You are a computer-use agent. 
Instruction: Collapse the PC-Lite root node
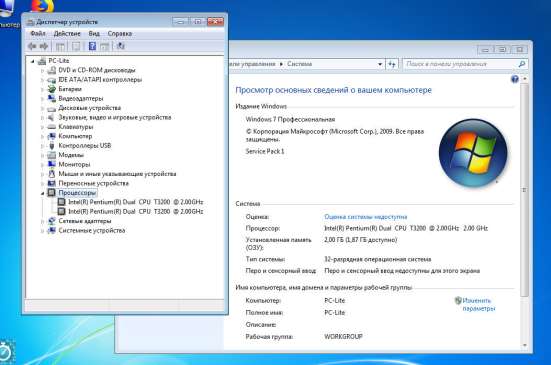(33, 61)
